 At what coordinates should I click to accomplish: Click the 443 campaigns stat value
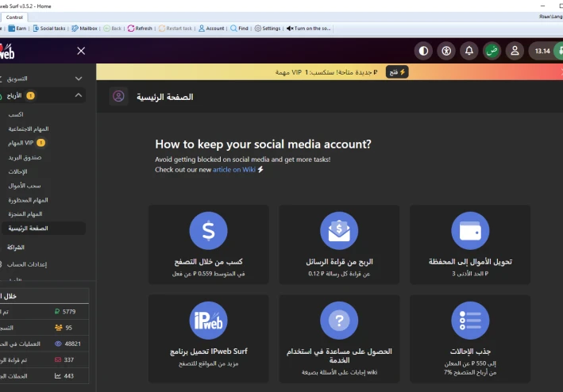(x=68, y=376)
